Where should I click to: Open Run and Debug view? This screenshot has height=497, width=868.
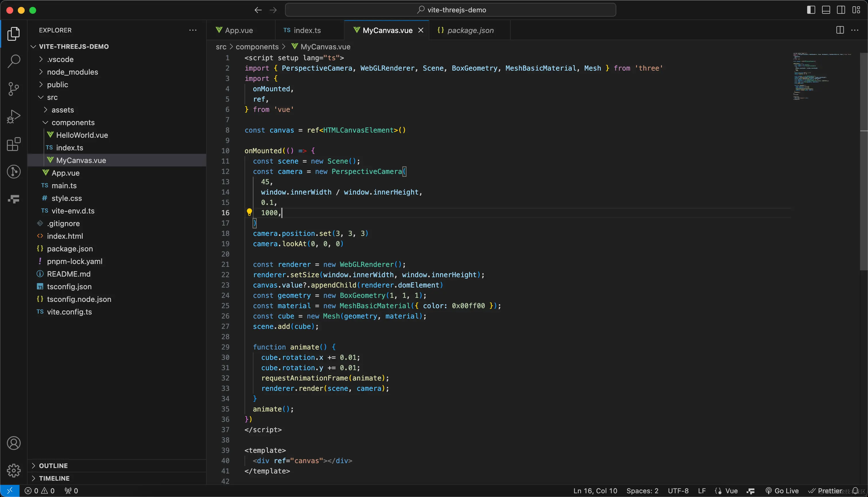click(x=14, y=117)
